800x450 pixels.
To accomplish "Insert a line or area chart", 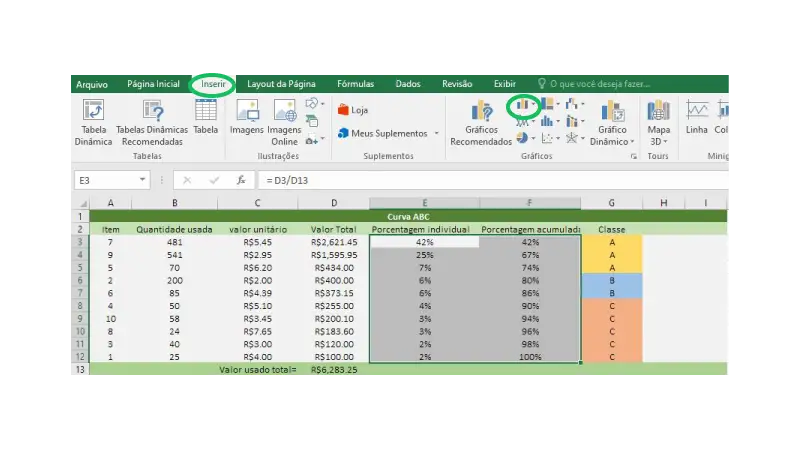I will click(522, 122).
